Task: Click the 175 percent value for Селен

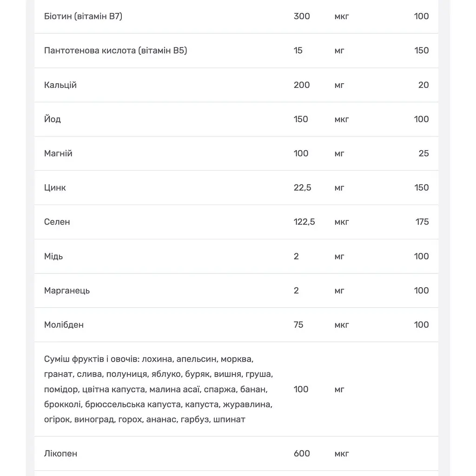Action: click(x=422, y=222)
